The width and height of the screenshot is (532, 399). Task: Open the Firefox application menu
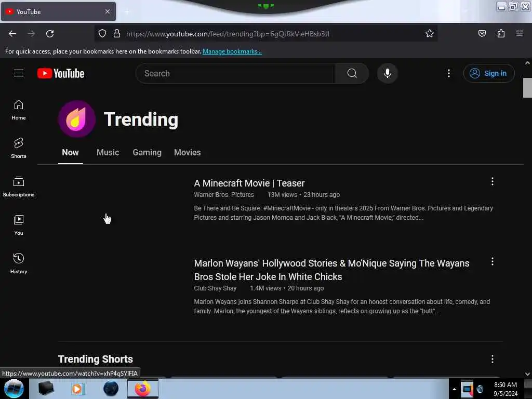[519, 33]
